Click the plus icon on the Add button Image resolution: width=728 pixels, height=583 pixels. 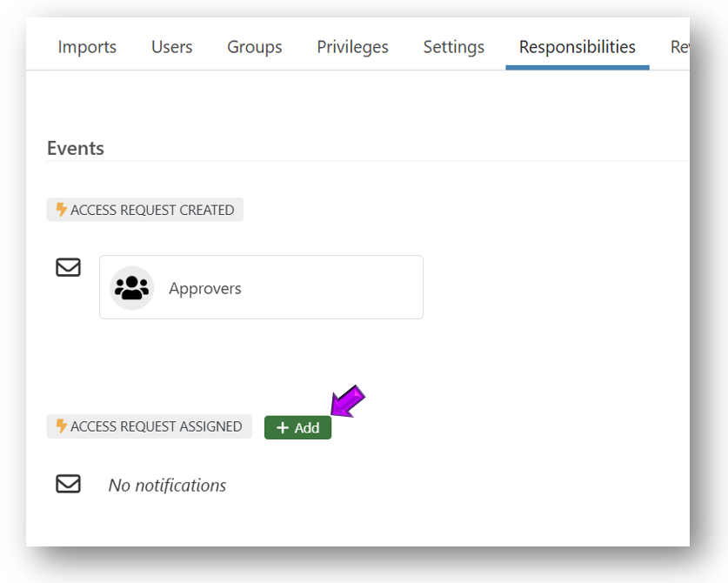(282, 428)
